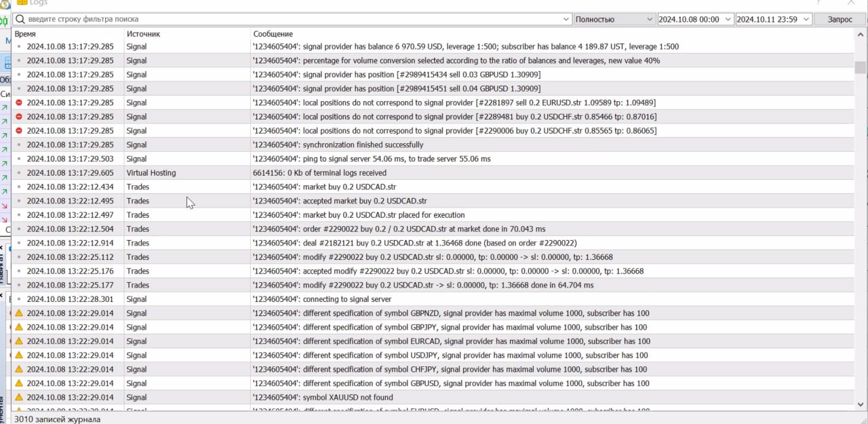Screen dimensions: 868x424
Task: Select the EURCAD different specification message
Action: (452, 341)
